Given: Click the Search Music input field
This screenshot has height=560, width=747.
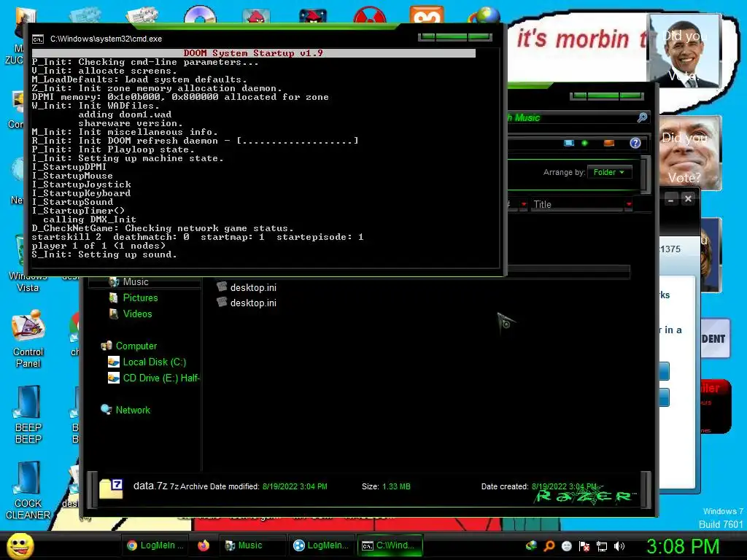Looking at the screenshot, I should [570, 117].
